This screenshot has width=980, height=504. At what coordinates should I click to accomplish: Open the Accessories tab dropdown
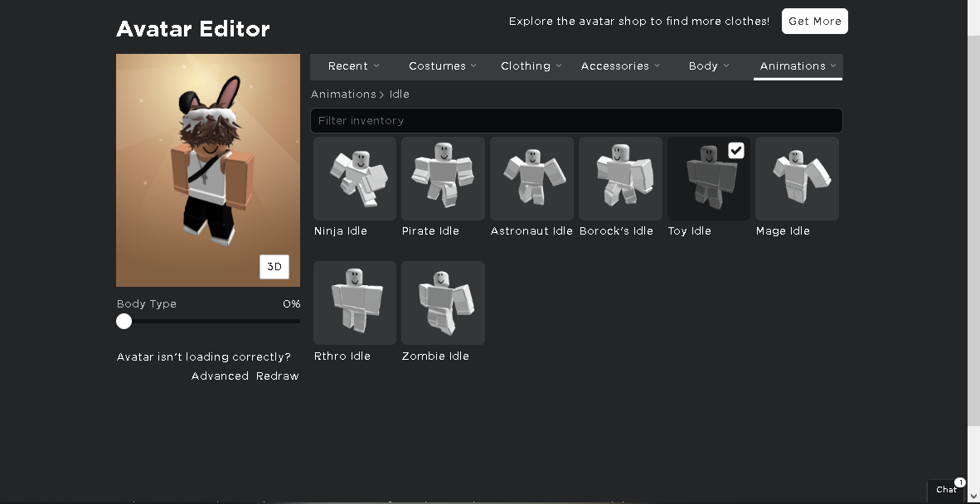pos(620,66)
